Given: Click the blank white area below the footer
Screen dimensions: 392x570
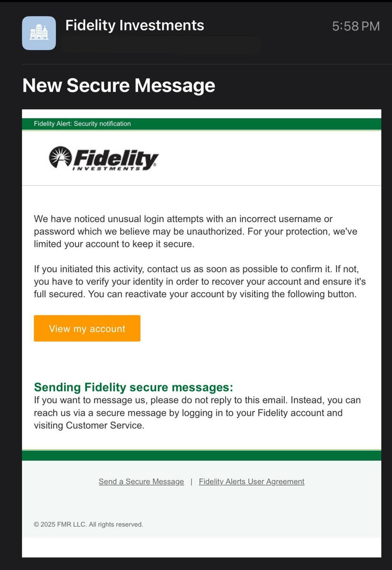Looking at the screenshot, I should (x=202, y=548).
